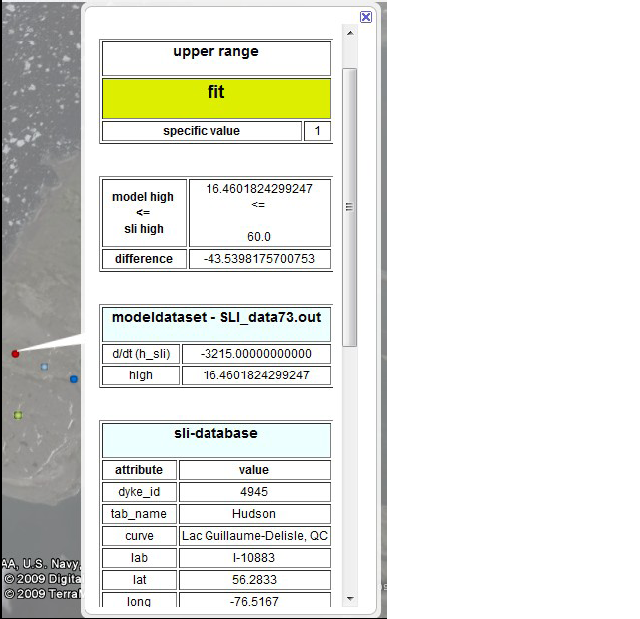
Task: Click the curve value 'Lac Guillaume-Delisle, QC'
Action: tap(254, 536)
